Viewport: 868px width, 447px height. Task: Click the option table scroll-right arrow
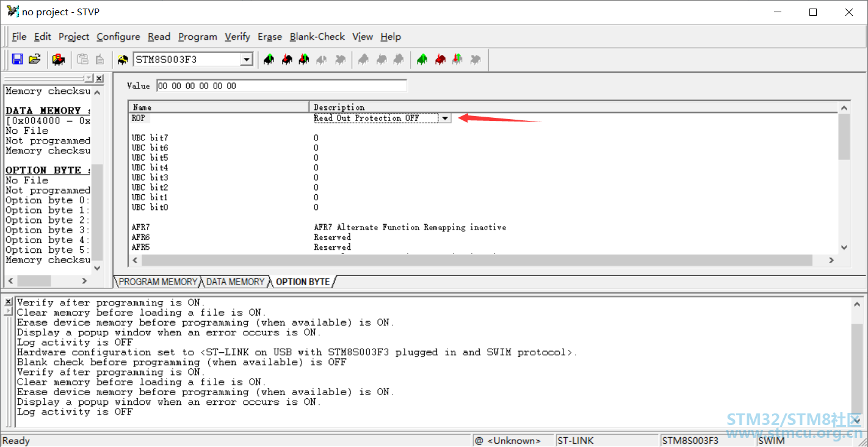[x=831, y=260]
